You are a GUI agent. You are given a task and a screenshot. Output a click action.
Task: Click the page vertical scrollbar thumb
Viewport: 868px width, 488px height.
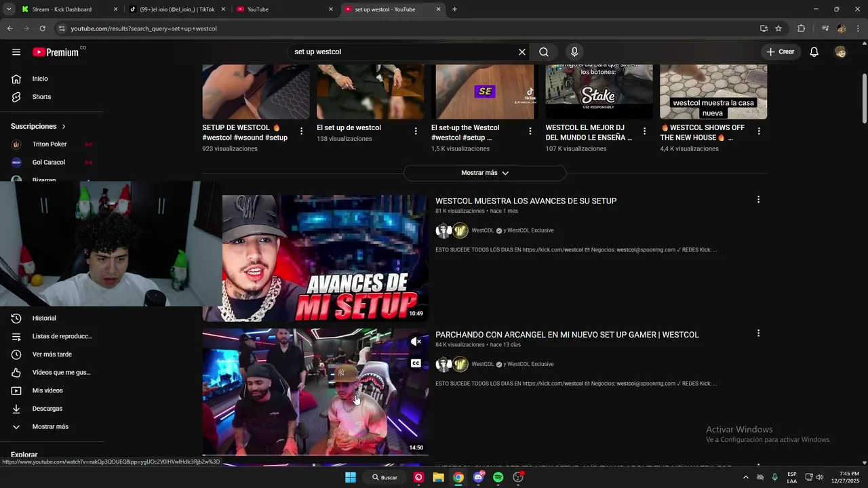pyautogui.click(x=865, y=98)
